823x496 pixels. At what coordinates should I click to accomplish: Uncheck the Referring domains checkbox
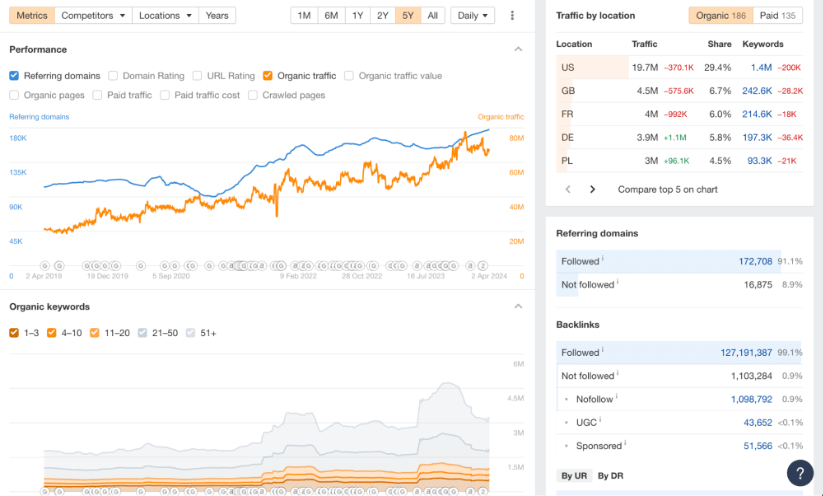14,75
